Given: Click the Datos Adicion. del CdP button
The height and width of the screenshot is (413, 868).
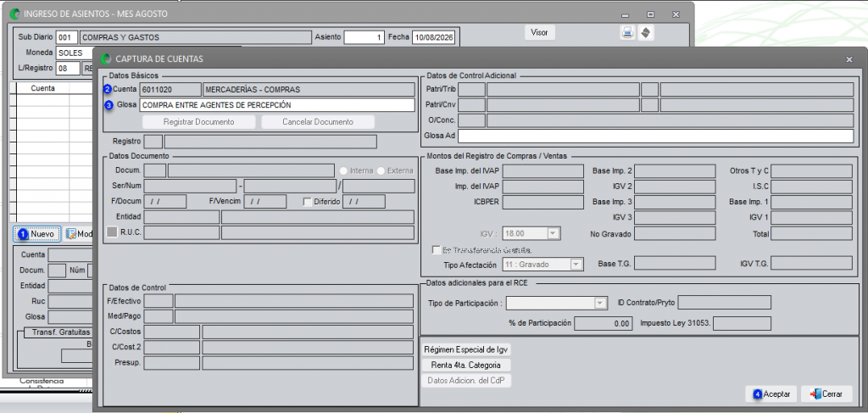Looking at the screenshot, I should coord(466,381).
